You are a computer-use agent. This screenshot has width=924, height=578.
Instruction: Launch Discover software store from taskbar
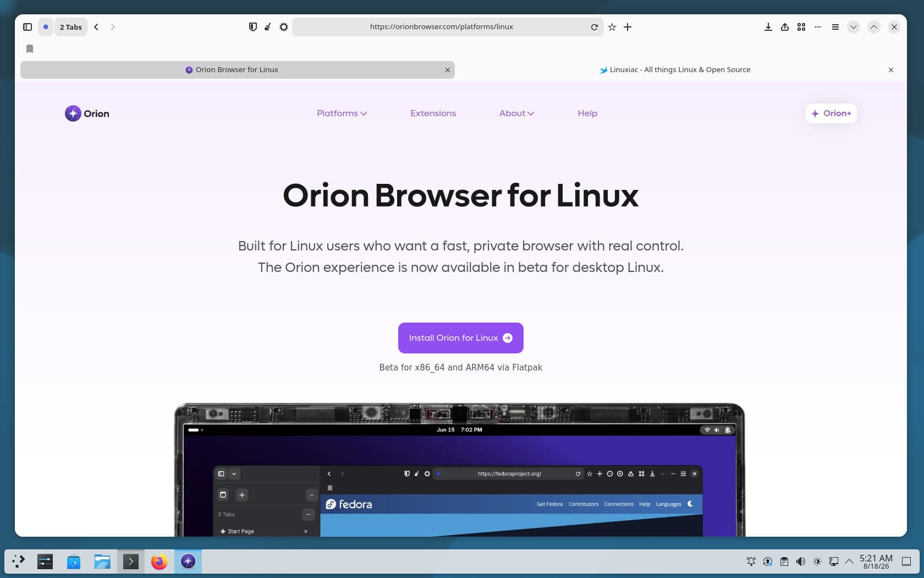[74, 561]
